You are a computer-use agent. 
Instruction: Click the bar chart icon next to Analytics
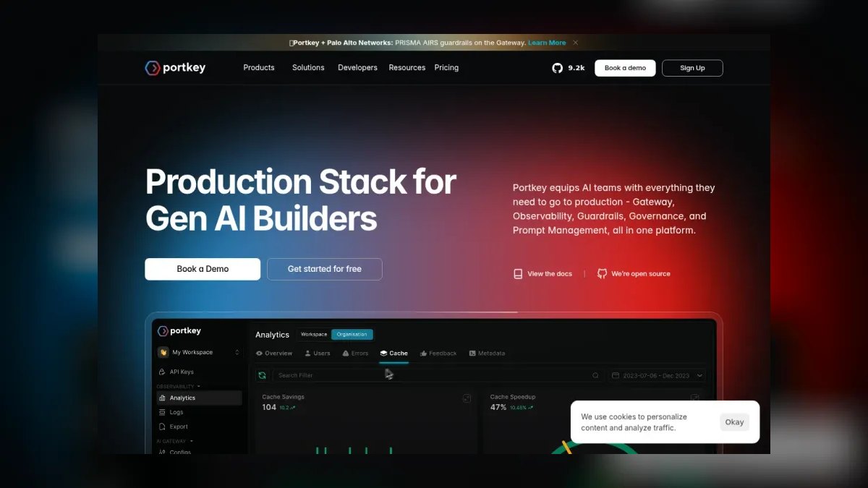[162, 398]
